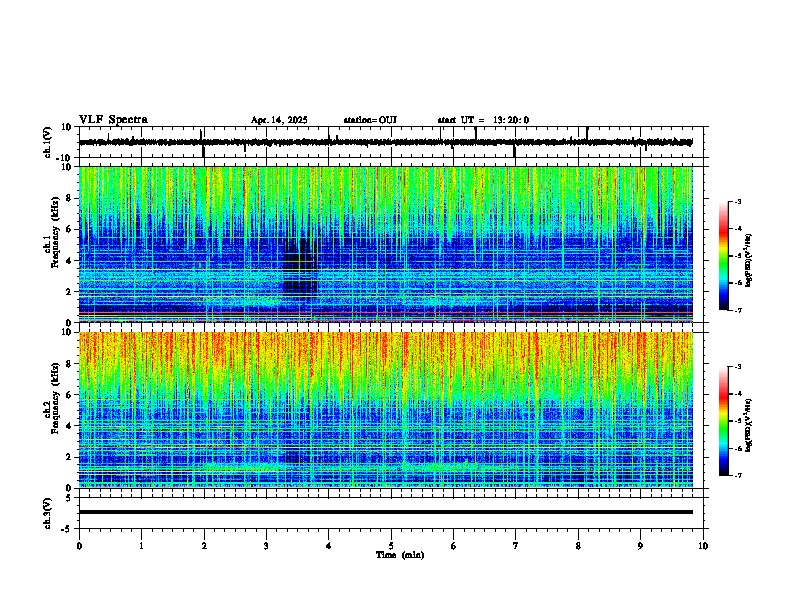Image resolution: width=792 pixels, height=612 pixels.
Task: Select the date text "Apr. 14, 2025"
Action: click(x=279, y=120)
